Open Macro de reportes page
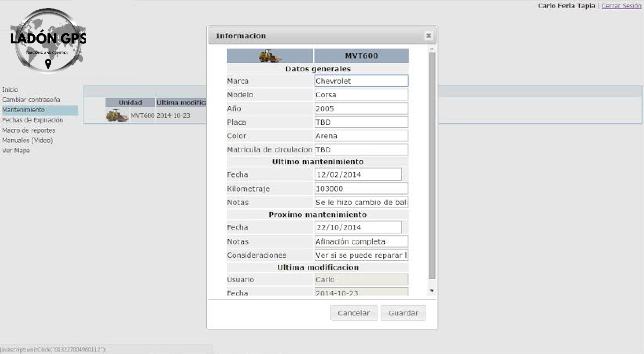Screen dimensions: 644x354 29,130
